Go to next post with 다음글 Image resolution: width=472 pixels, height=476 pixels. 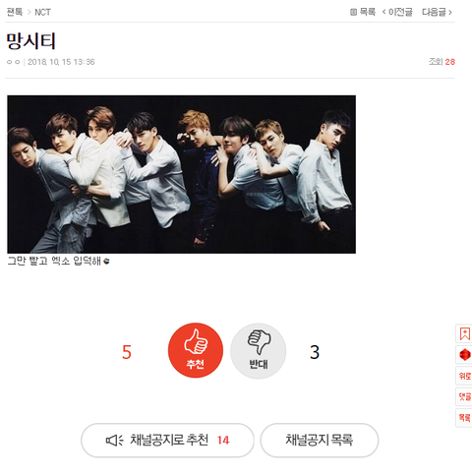437,12
